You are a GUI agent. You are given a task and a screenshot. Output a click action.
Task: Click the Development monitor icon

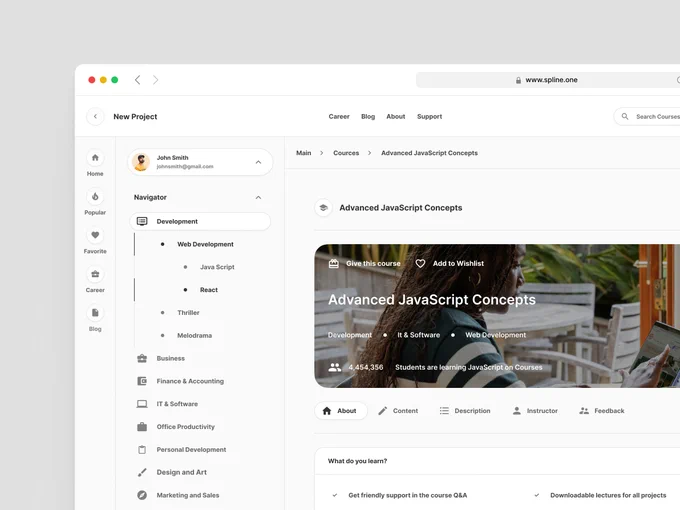coord(142,221)
